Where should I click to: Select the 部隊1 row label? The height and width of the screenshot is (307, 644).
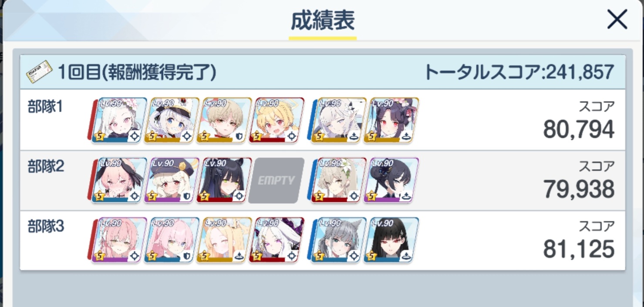(46, 107)
